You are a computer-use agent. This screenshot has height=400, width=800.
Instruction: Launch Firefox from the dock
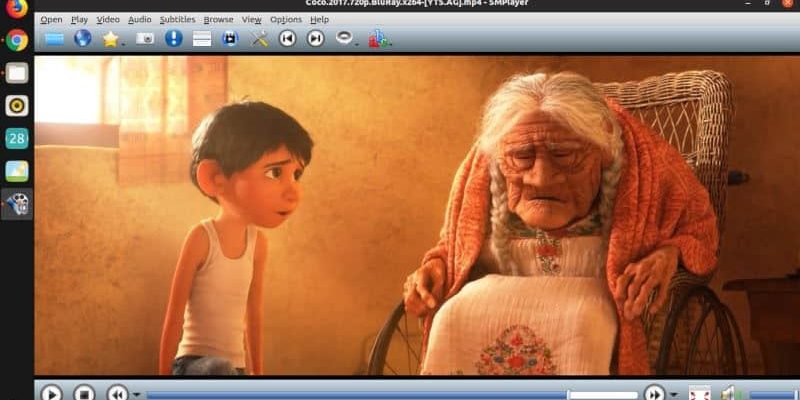(17, 8)
